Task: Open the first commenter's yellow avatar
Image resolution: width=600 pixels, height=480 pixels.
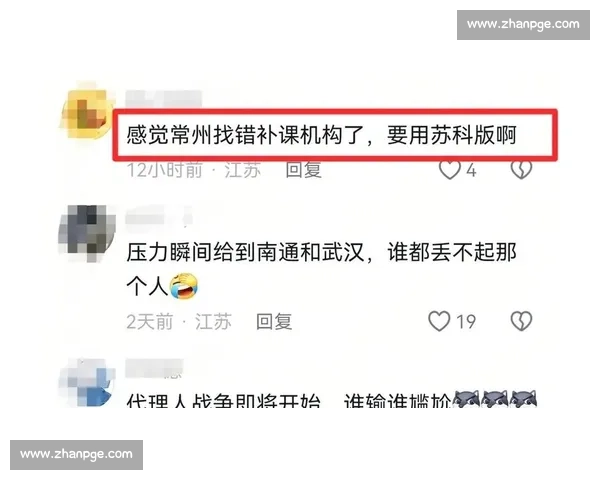Action: tap(88, 111)
